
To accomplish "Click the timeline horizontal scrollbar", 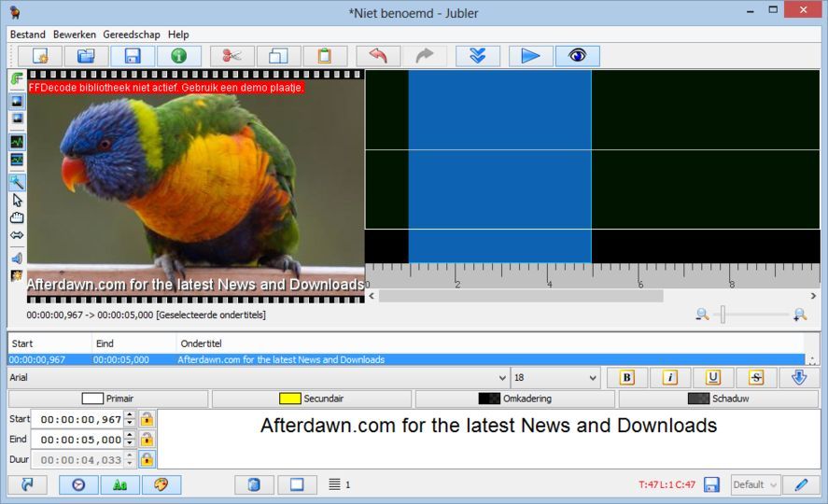I will (521, 296).
